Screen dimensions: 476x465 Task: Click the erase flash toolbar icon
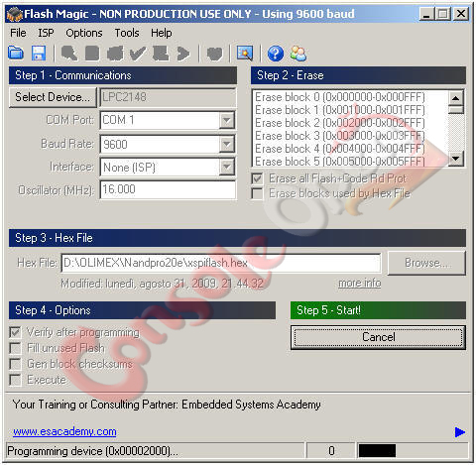tap(115, 53)
